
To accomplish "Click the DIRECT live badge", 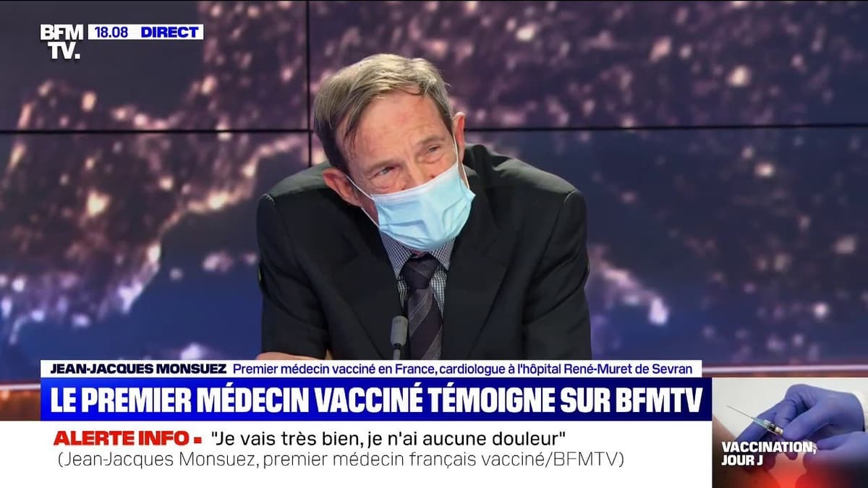I will (x=170, y=32).
